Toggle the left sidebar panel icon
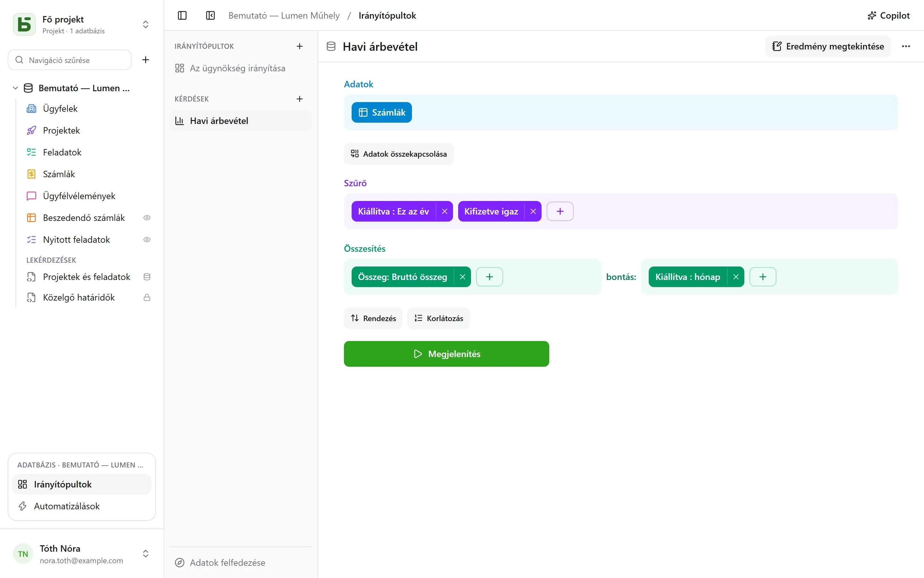 tap(182, 15)
